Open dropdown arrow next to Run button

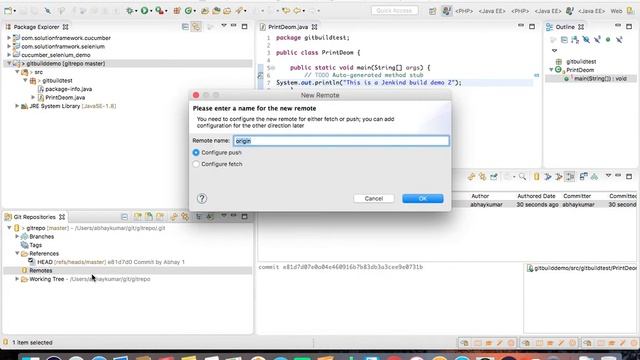pyautogui.click(x=151, y=11)
